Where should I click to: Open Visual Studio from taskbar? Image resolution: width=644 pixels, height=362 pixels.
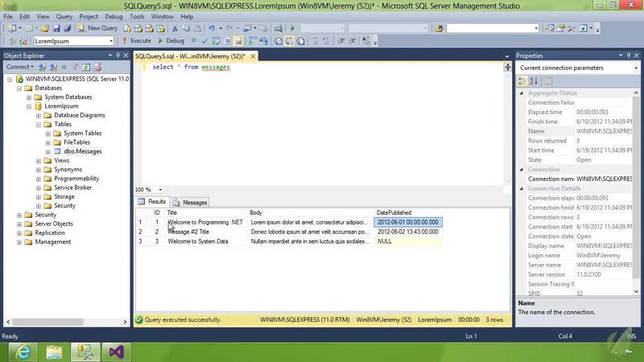[116, 352]
